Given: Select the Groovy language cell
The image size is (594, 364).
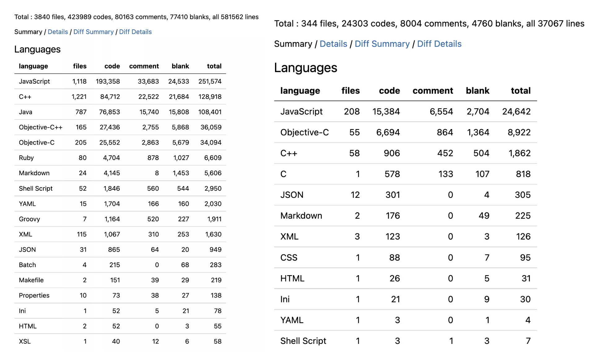Looking at the screenshot, I should pyautogui.click(x=29, y=219).
